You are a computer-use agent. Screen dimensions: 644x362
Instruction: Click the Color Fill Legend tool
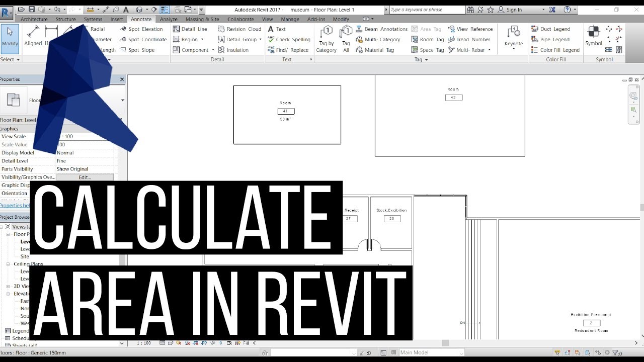point(555,50)
